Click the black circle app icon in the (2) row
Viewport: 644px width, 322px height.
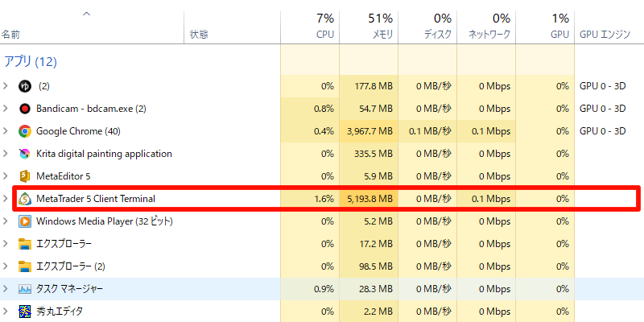click(25, 86)
